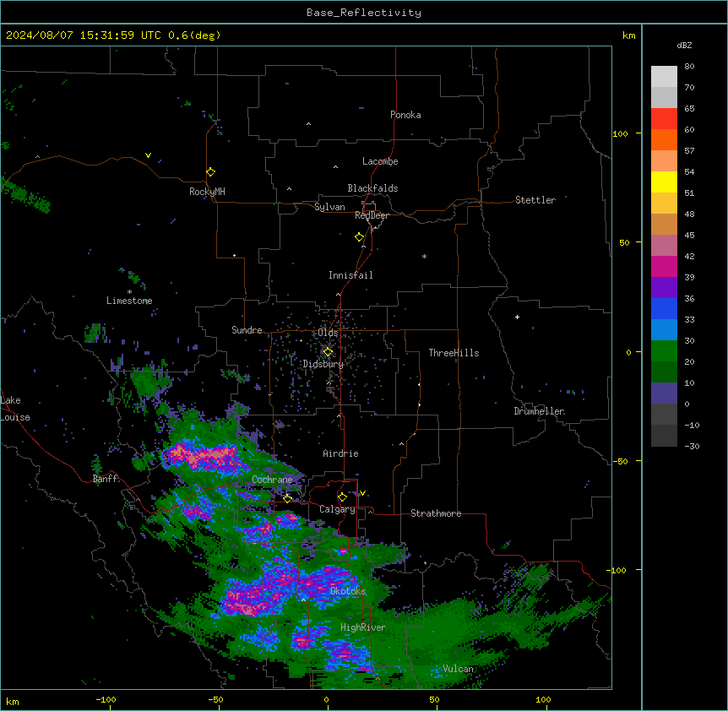Select the bright green swatch in dBZ legend
This screenshot has width=728, height=711.
click(664, 351)
